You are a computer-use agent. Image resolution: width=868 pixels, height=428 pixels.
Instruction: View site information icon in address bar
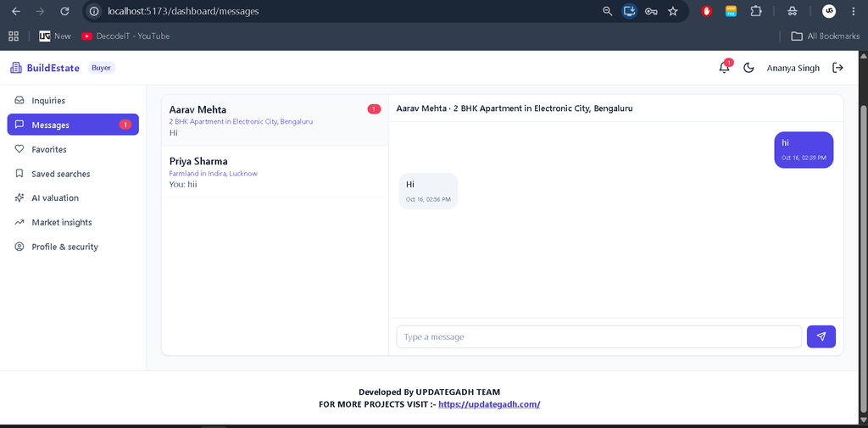click(x=94, y=11)
